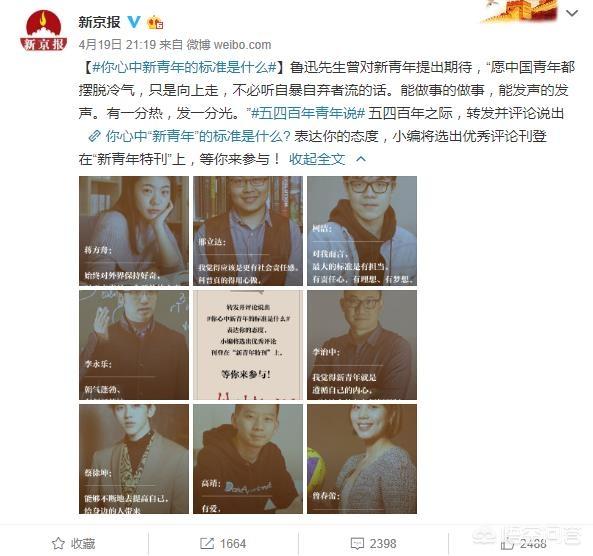The height and width of the screenshot is (556, 593).
Task: Like the post via thumbs-up icon
Action: point(507,544)
